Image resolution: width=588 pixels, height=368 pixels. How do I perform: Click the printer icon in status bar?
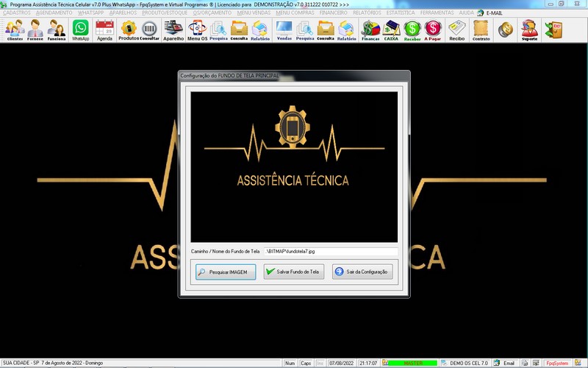pyautogui.click(x=525, y=363)
